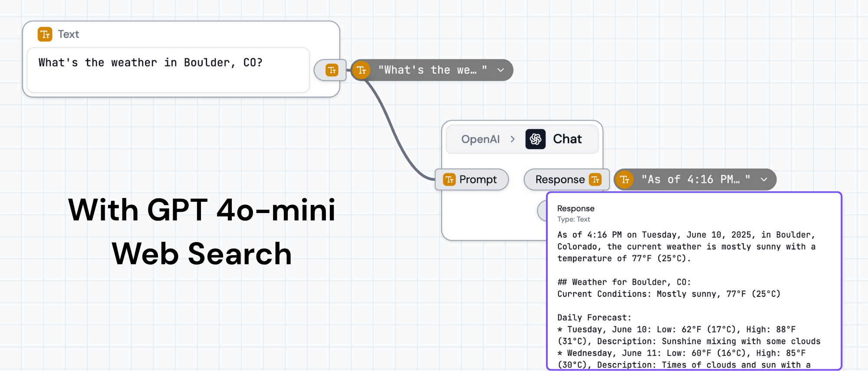This screenshot has width=868, height=371.
Task: Click the Text node output port icon
Action: pos(332,70)
